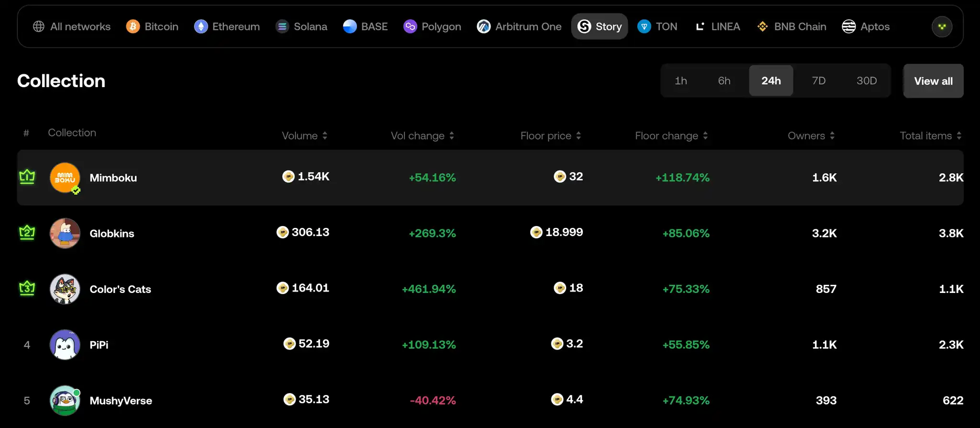
Task: Click the View all button
Action: tap(933, 81)
